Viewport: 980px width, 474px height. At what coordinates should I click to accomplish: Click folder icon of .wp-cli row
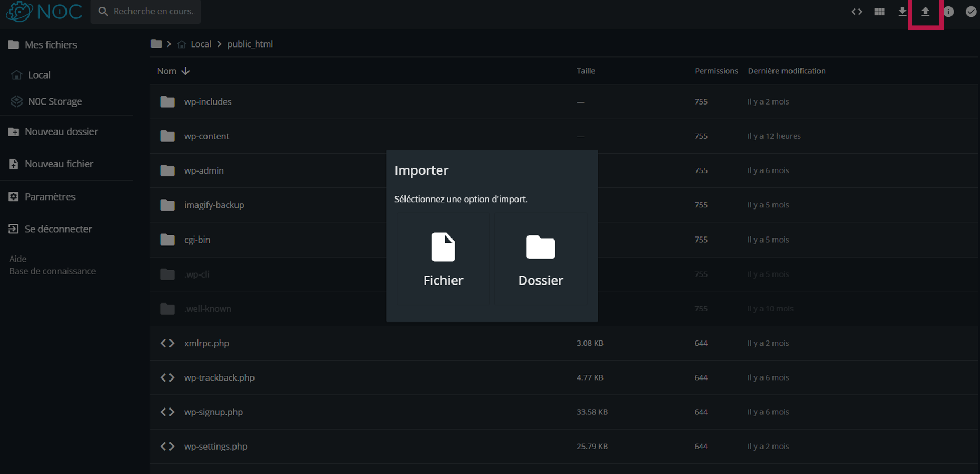pyautogui.click(x=167, y=274)
